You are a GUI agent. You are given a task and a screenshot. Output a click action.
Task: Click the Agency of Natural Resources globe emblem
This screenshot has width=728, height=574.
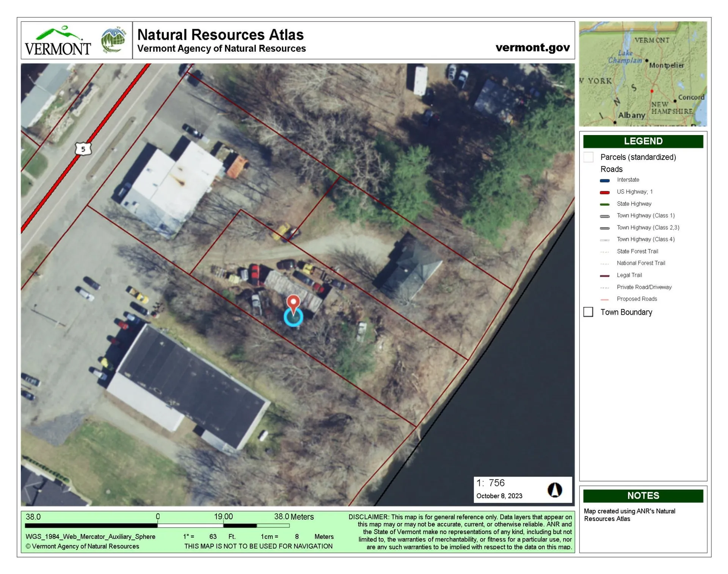[x=113, y=40]
